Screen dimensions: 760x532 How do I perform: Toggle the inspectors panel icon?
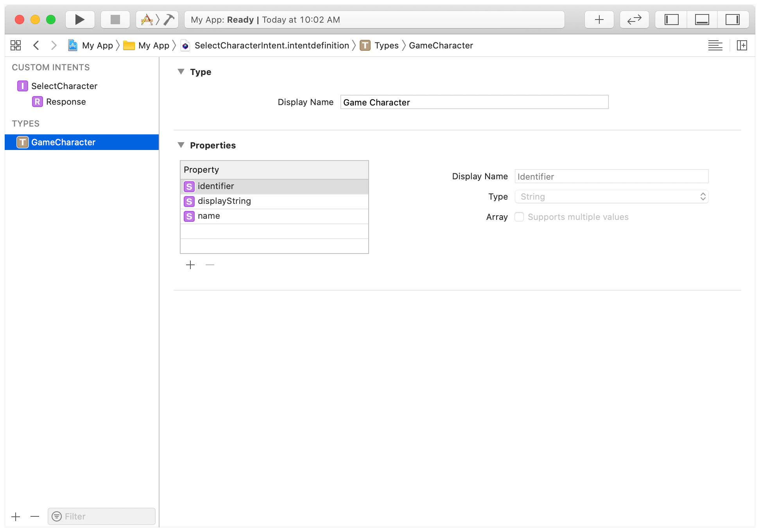pyautogui.click(x=732, y=20)
